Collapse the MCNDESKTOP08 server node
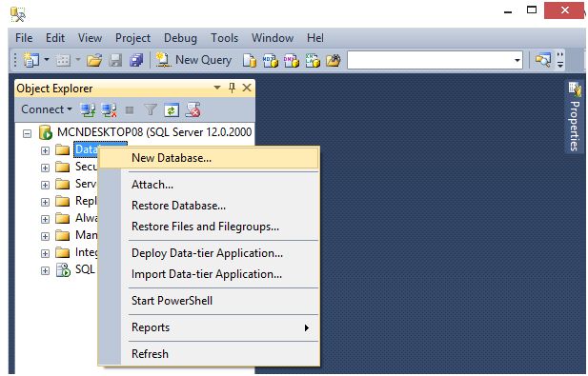This screenshot has width=588, height=376. pyautogui.click(x=27, y=133)
